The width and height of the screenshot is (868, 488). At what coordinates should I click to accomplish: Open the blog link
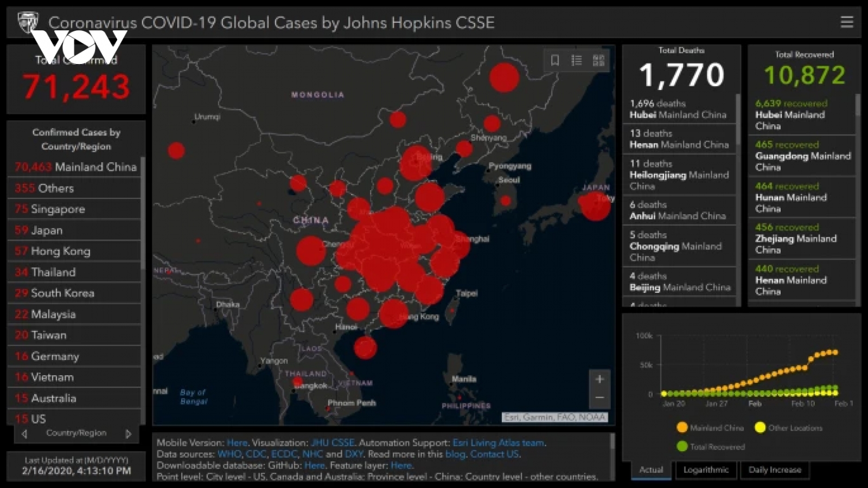click(x=455, y=454)
